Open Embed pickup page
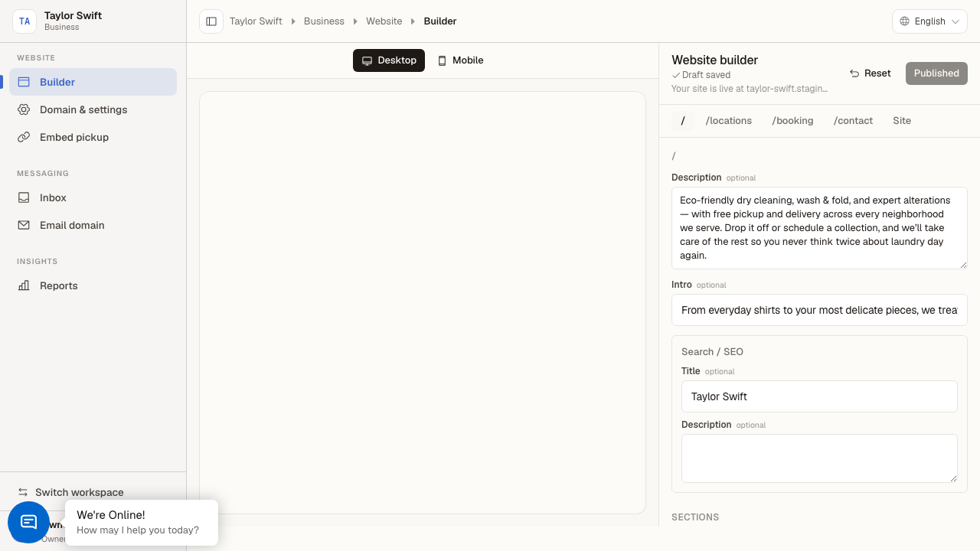Viewport: 980px width, 551px height. [x=93, y=137]
